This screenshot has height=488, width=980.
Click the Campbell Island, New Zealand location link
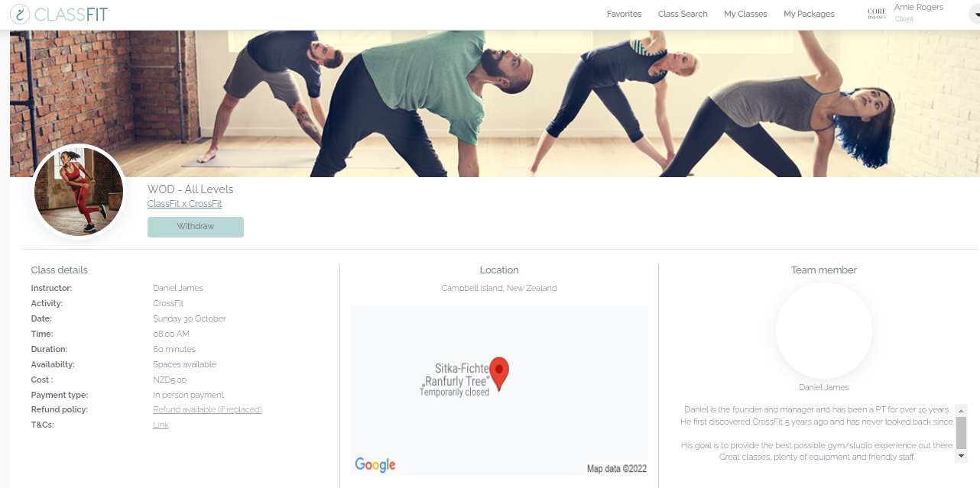pos(499,288)
